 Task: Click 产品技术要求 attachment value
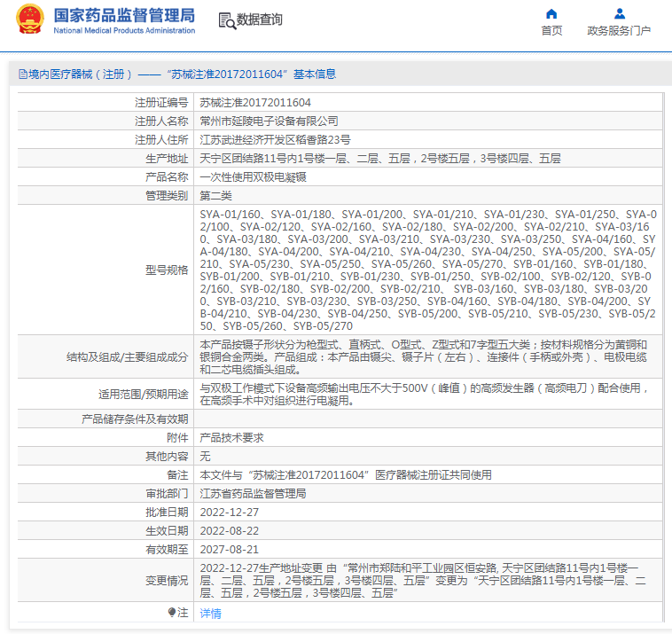click(232, 438)
